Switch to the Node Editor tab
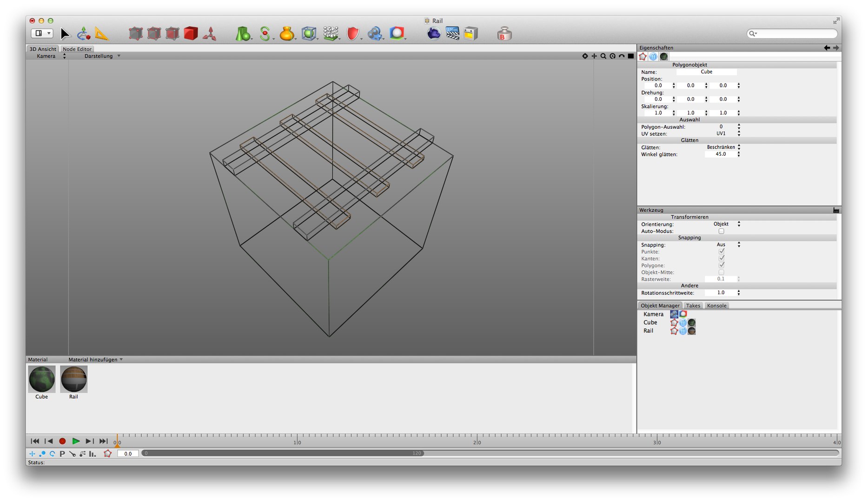 77,49
